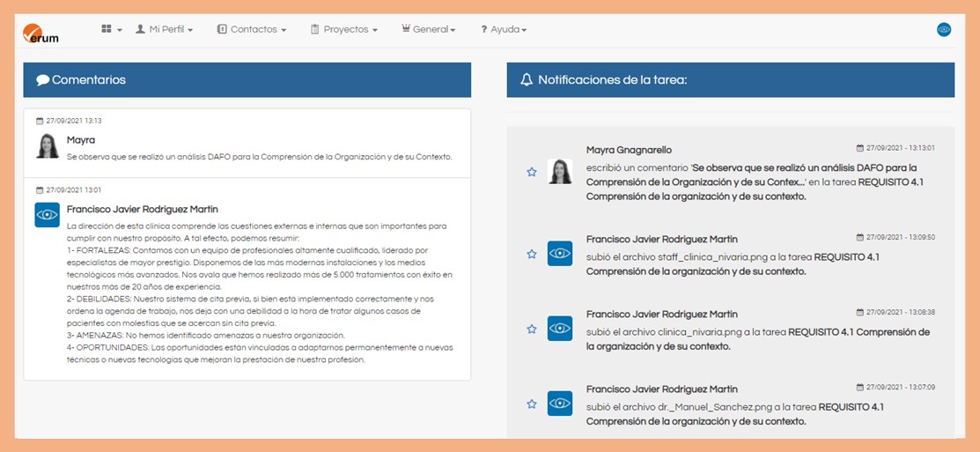Click Mayra Gnagnarello's avatar in notifications

pyautogui.click(x=560, y=172)
